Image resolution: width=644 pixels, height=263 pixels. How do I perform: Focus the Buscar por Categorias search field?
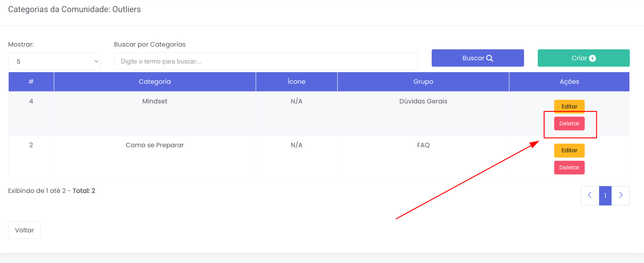coord(266,61)
